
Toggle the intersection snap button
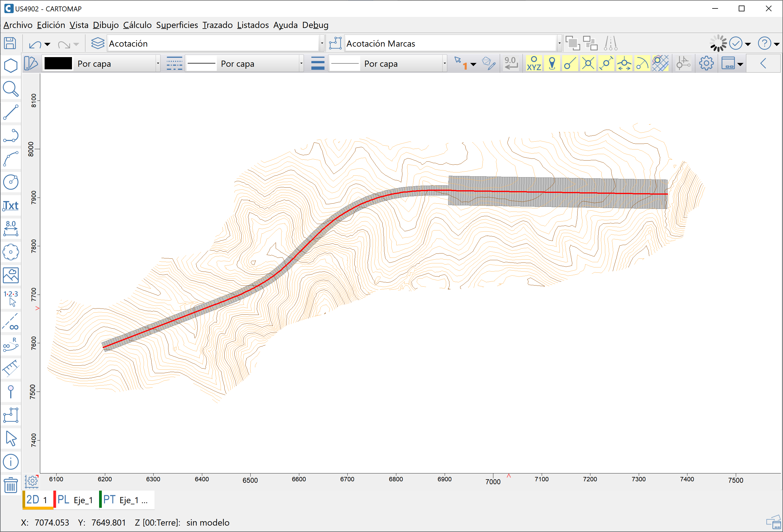tap(588, 63)
